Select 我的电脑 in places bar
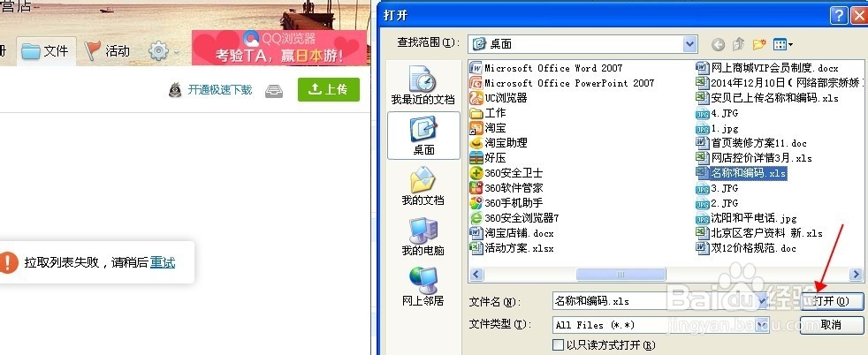The width and height of the screenshot is (868, 355). click(x=423, y=236)
